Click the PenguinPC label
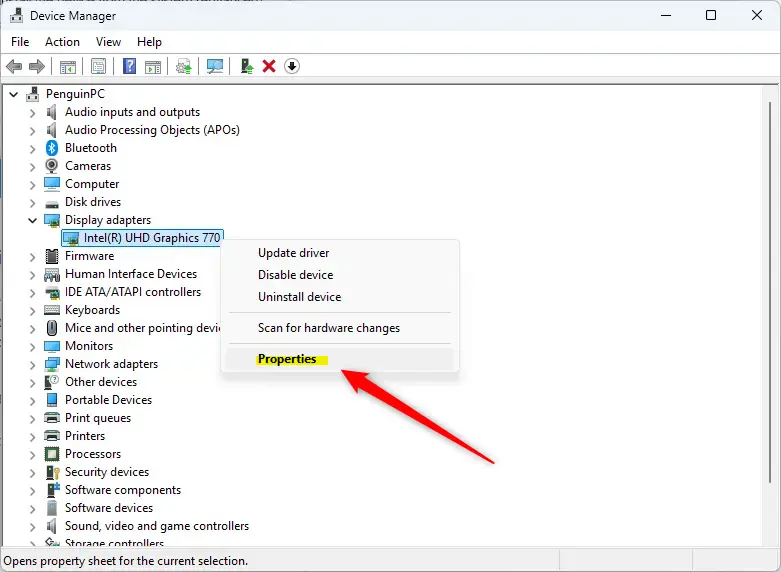 point(75,94)
